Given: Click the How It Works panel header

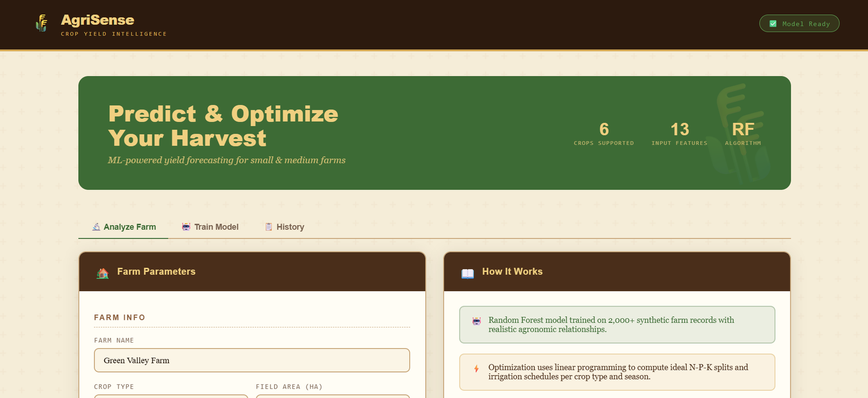Looking at the screenshot, I should (617, 271).
